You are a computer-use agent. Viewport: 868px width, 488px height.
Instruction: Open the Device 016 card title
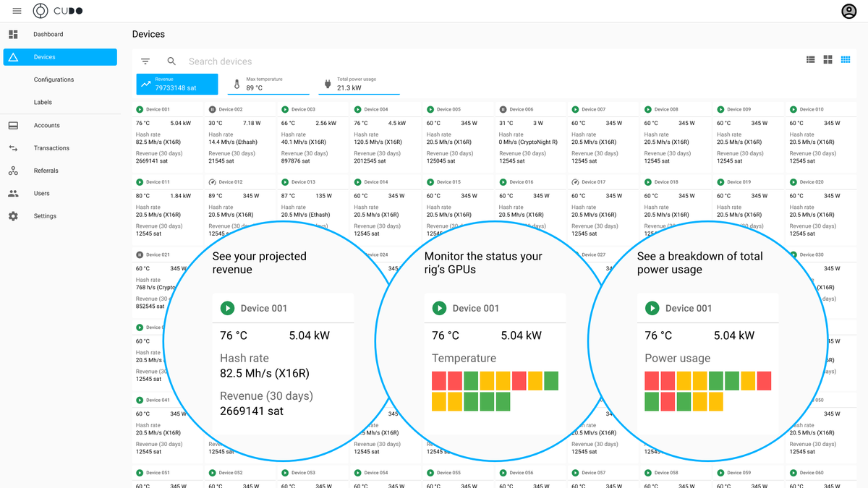[521, 182]
